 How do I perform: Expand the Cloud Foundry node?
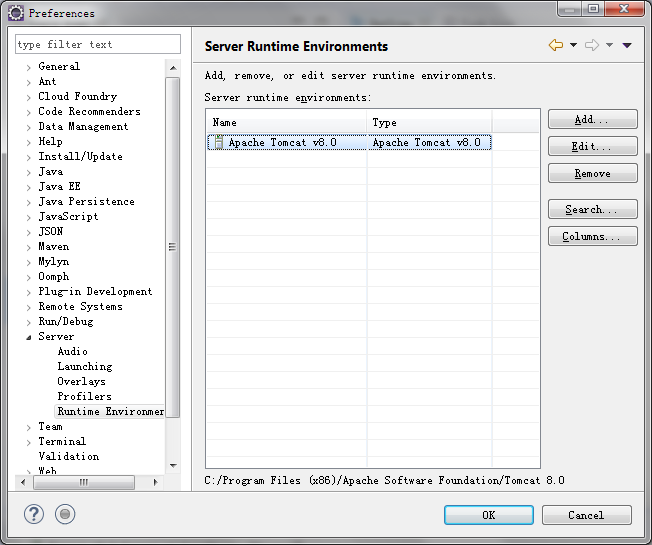[x=28, y=97]
